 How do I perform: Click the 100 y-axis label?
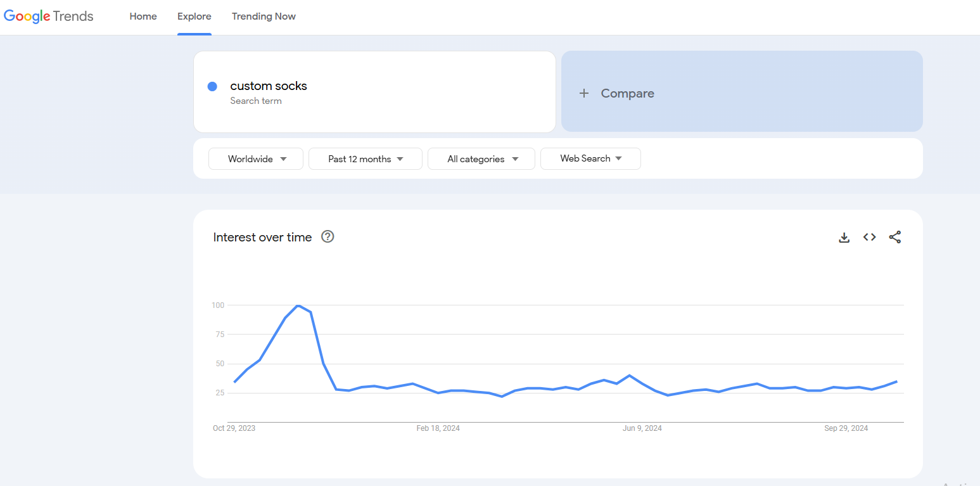point(218,305)
